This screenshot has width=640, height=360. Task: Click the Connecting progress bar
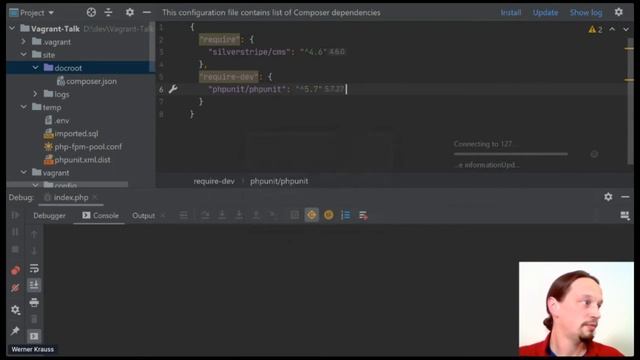tap(511, 154)
